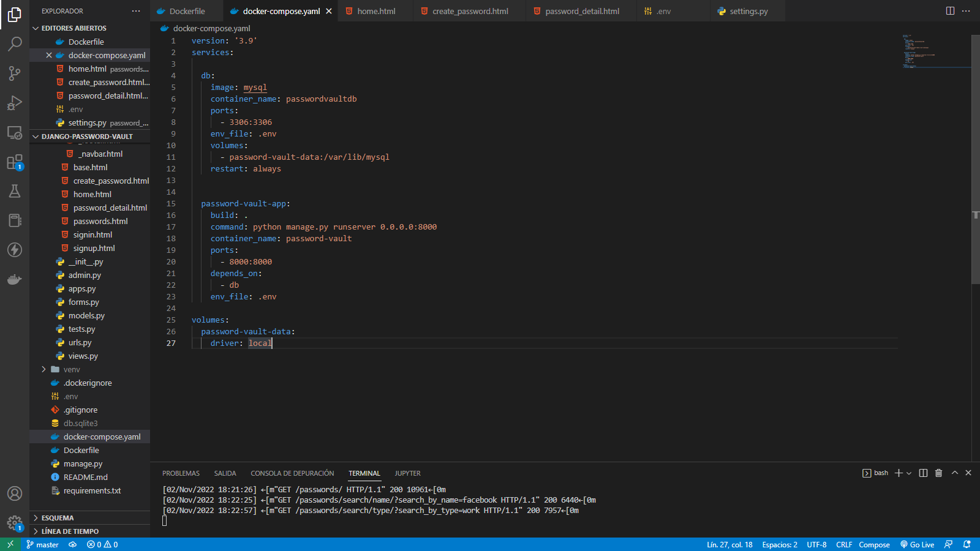Open Run and Debug view
This screenshot has width=980, height=551.
click(x=15, y=103)
